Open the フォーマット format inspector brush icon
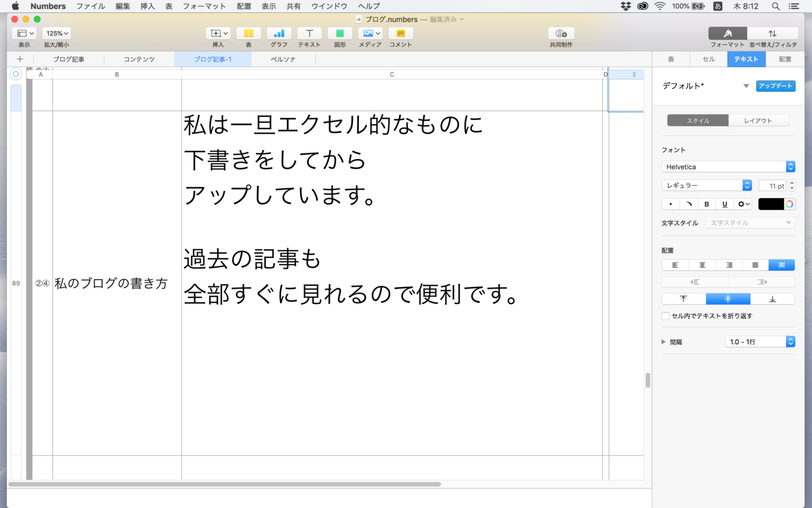The image size is (812, 508). 728,34
